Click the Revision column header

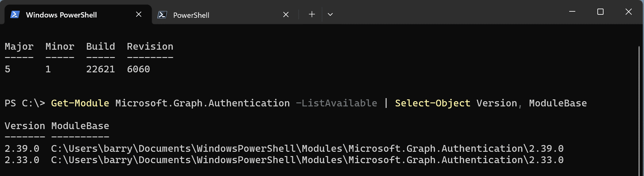pyautogui.click(x=150, y=46)
